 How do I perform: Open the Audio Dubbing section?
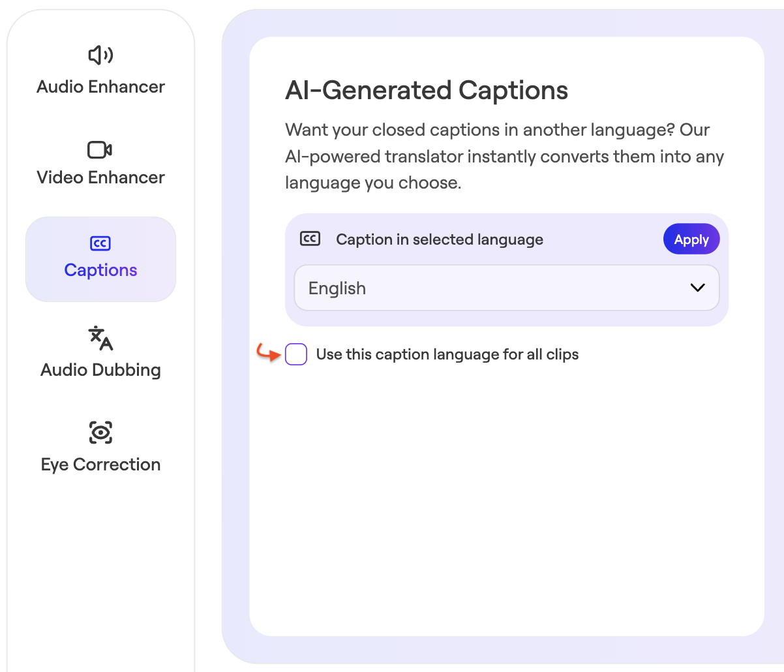coord(100,352)
